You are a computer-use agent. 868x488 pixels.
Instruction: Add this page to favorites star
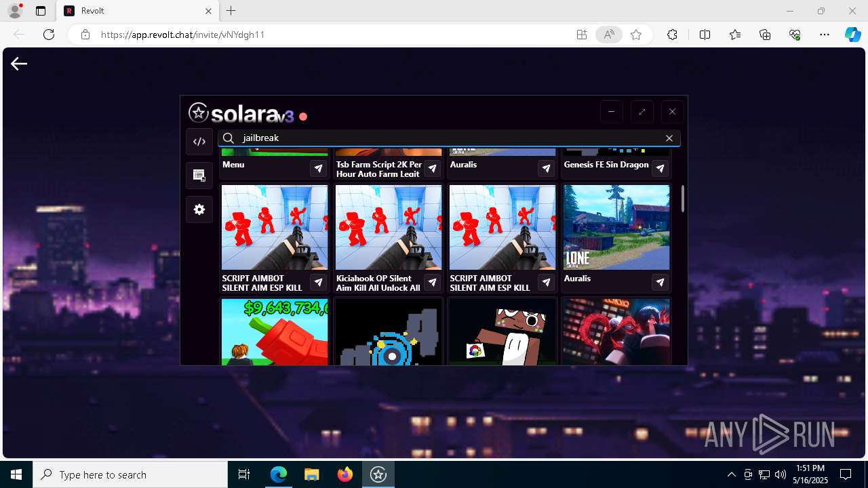(636, 35)
